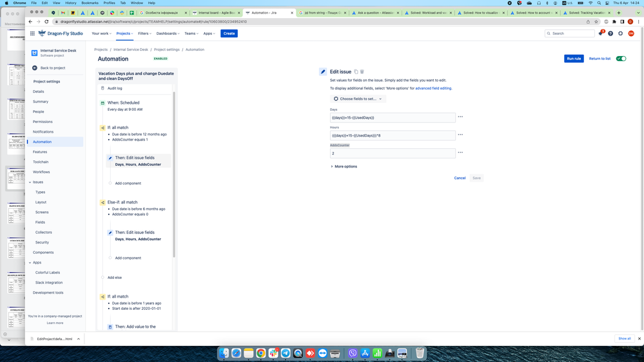Bookmark this page with the star icon

coord(596,21)
